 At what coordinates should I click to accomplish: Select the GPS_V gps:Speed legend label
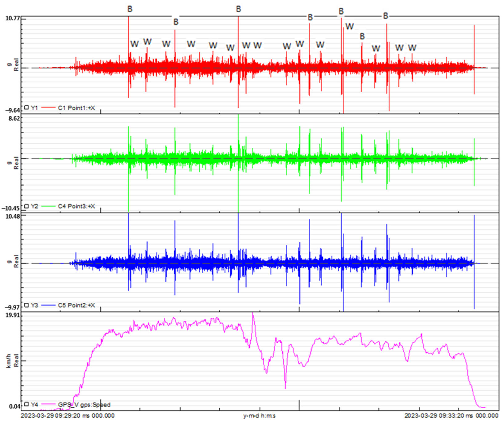click(x=84, y=405)
